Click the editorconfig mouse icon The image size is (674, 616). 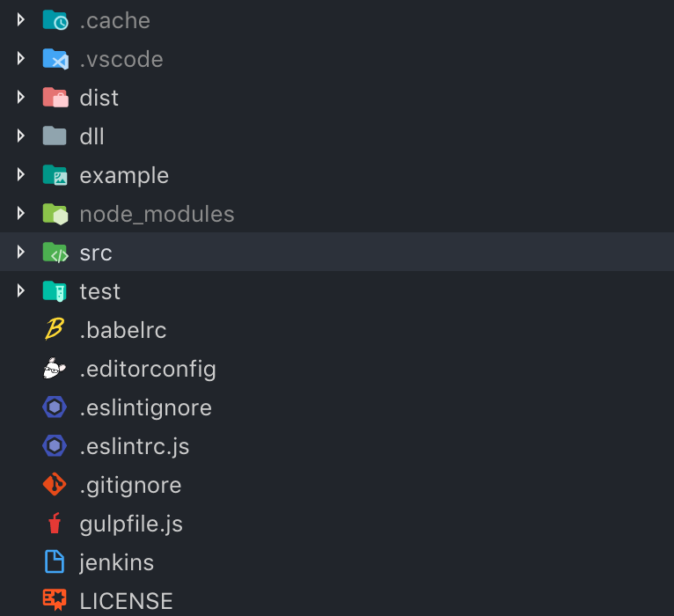55,369
